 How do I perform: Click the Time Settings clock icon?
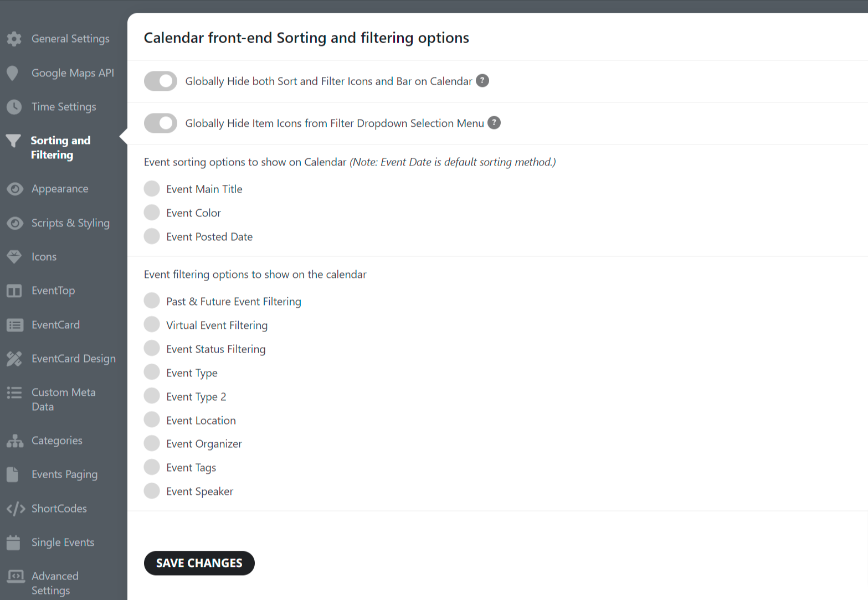click(x=14, y=107)
